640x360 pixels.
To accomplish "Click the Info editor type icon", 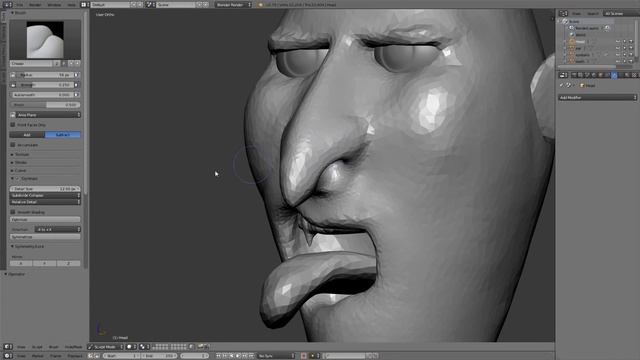I will tap(7, 5).
